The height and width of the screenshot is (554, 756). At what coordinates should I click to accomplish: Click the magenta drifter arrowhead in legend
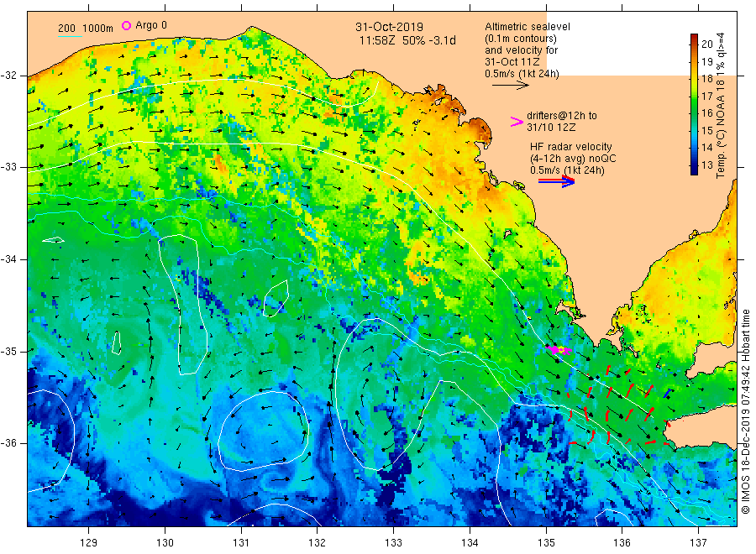(517, 122)
